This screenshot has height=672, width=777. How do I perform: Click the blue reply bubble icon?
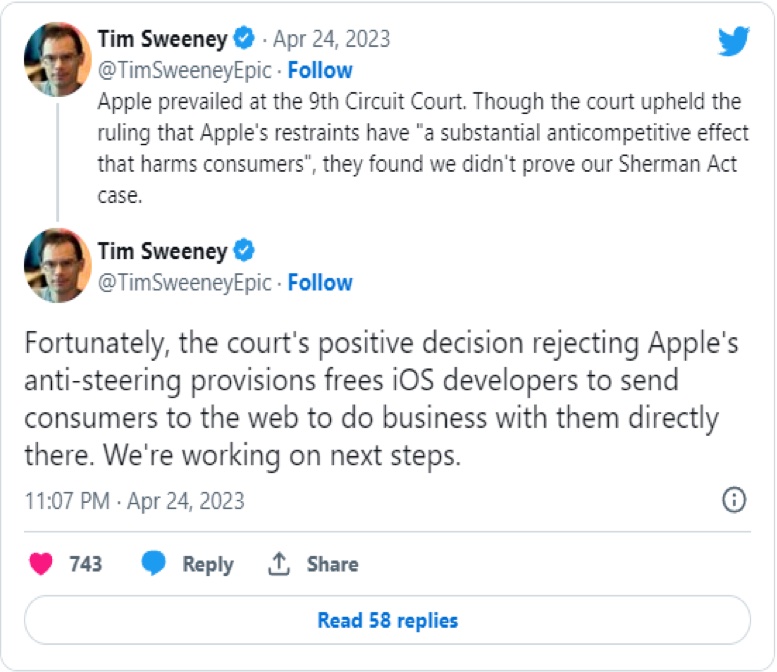pyautogui.click(x=154, y=563)
